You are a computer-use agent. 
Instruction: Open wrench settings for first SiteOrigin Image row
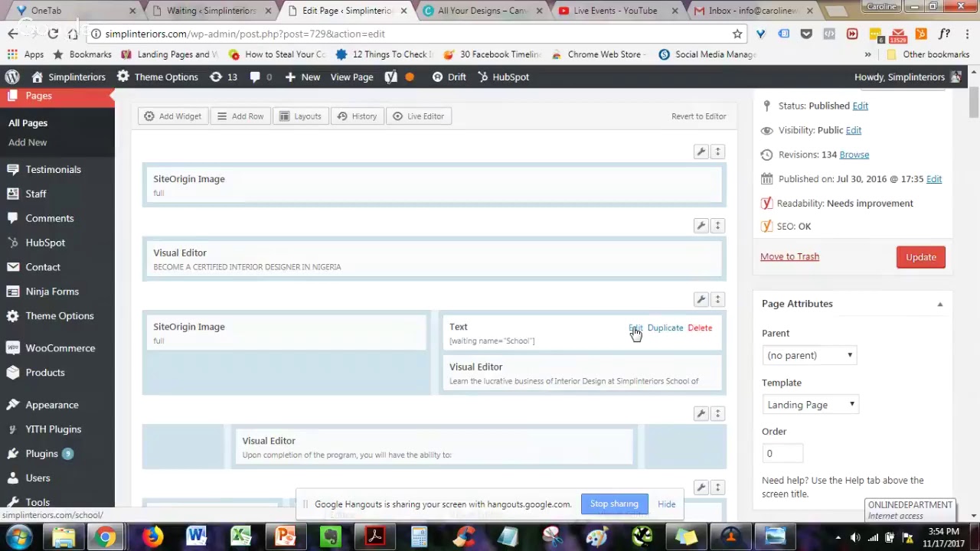pos(701,152)
